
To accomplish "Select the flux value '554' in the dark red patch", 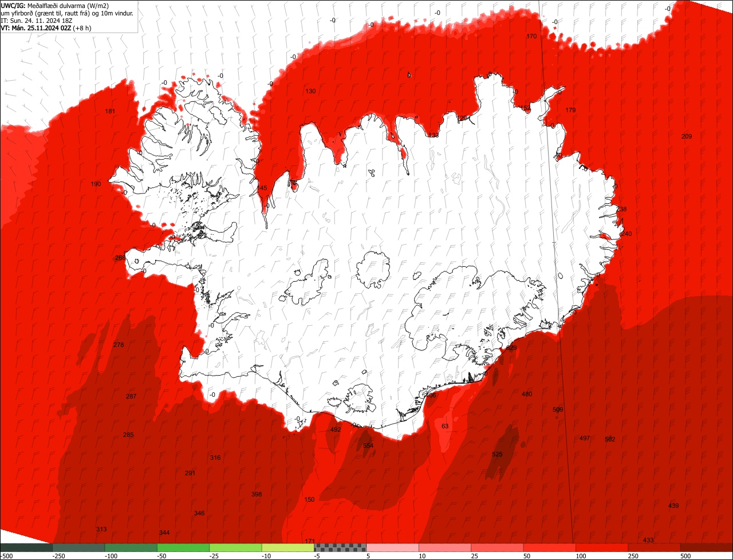I will point(368,445).
